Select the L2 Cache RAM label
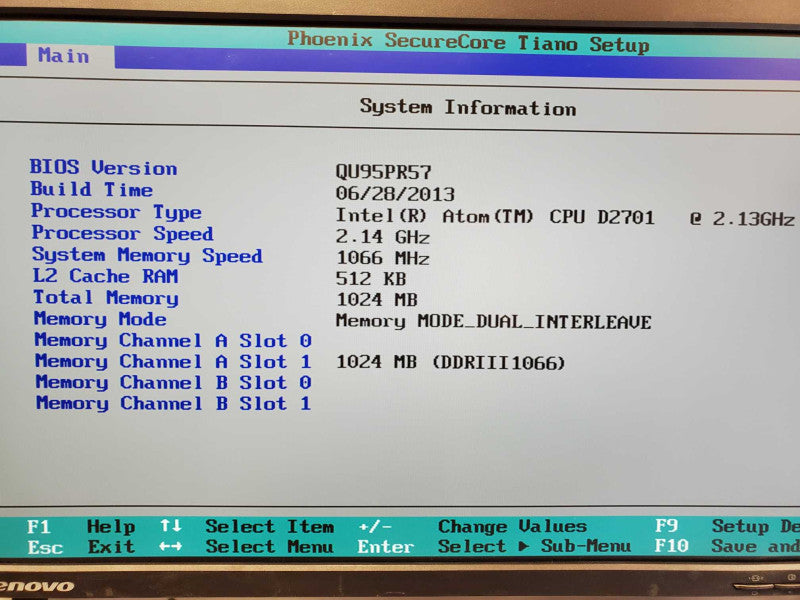 [x=106, y=276]
